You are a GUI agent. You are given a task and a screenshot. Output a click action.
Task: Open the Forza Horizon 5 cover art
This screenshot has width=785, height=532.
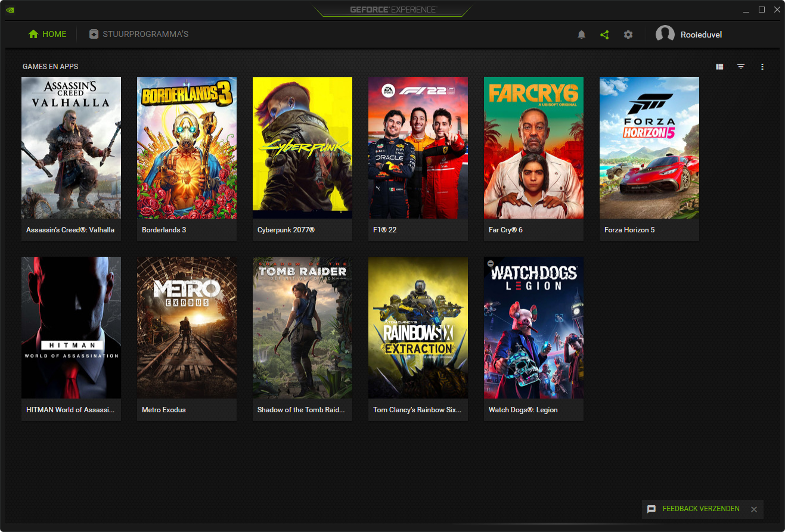649,148
